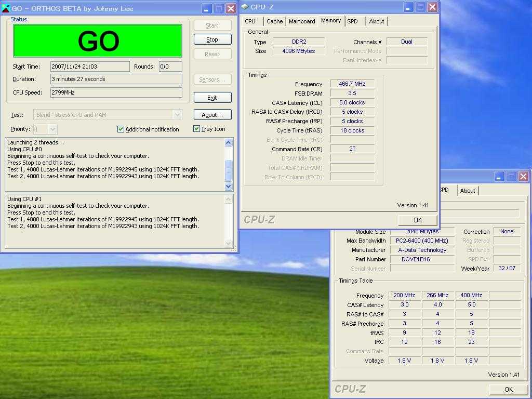Open About tab in the background CPU-Z window
This screenshot has height=399, width=532.
(x=468, y=190)
